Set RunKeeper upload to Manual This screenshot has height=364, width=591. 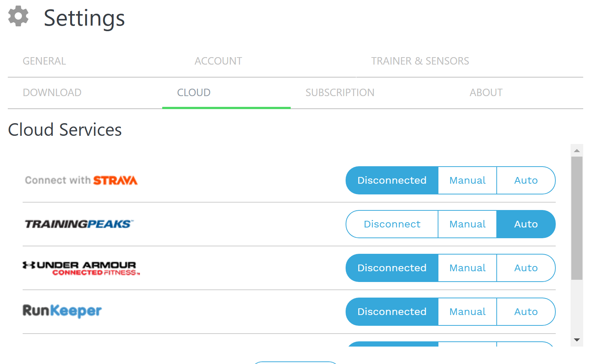467,312
